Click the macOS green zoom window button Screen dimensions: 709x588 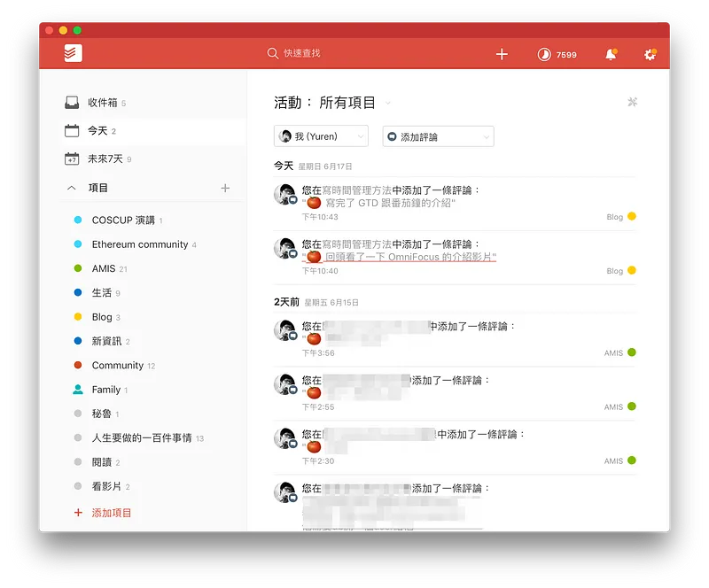[77, 30]
